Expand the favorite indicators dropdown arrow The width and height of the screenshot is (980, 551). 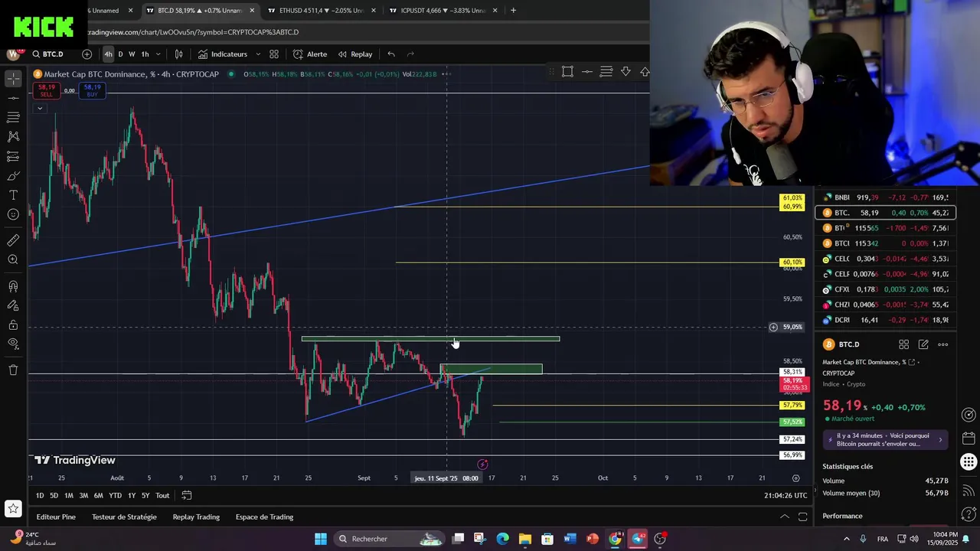[258, 54]
